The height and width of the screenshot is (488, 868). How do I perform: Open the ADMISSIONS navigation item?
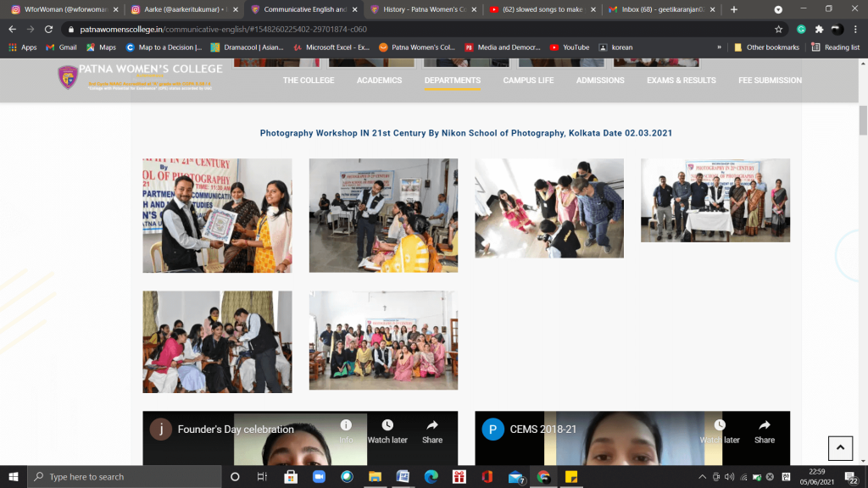pyautogui.click(x=600, y=80)
